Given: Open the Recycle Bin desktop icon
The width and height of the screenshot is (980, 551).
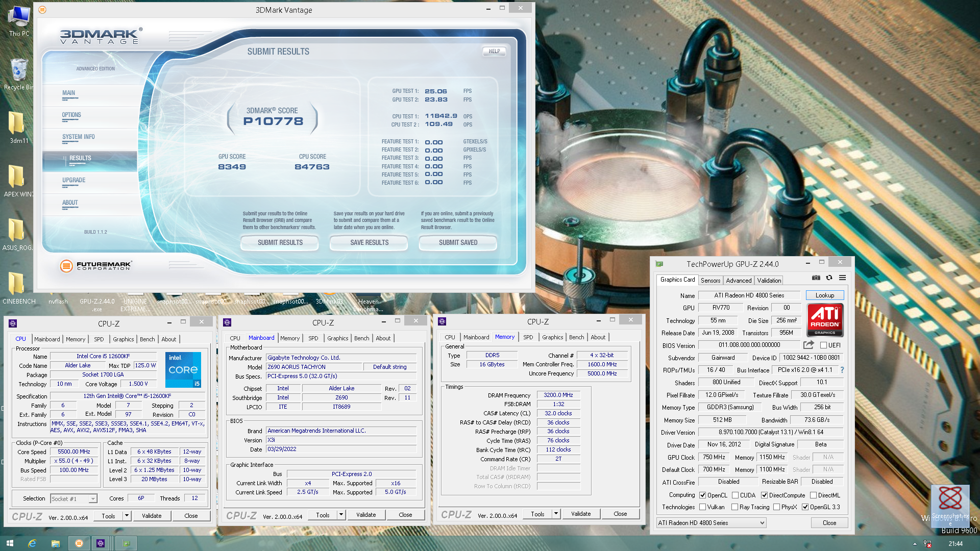Looking at the screenshot, I should pyautogui.click(x=19, y=74).
